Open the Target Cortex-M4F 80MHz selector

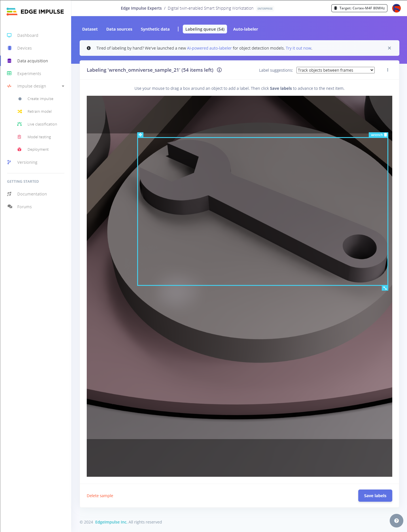click(359, 8)
